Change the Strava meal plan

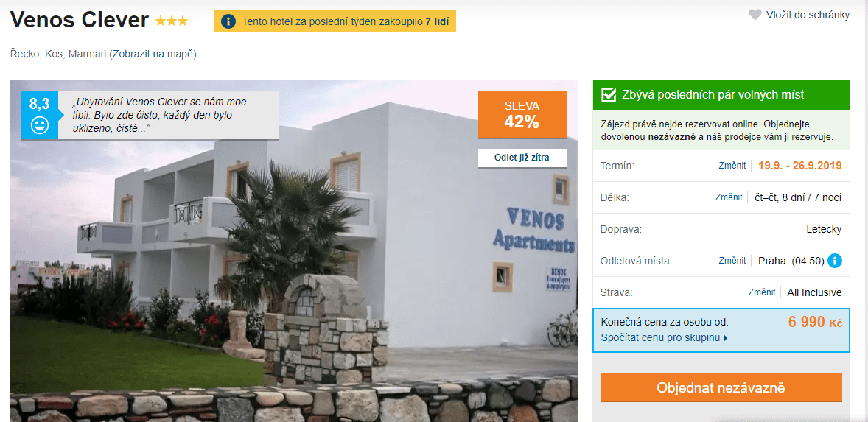coord(762,292)
